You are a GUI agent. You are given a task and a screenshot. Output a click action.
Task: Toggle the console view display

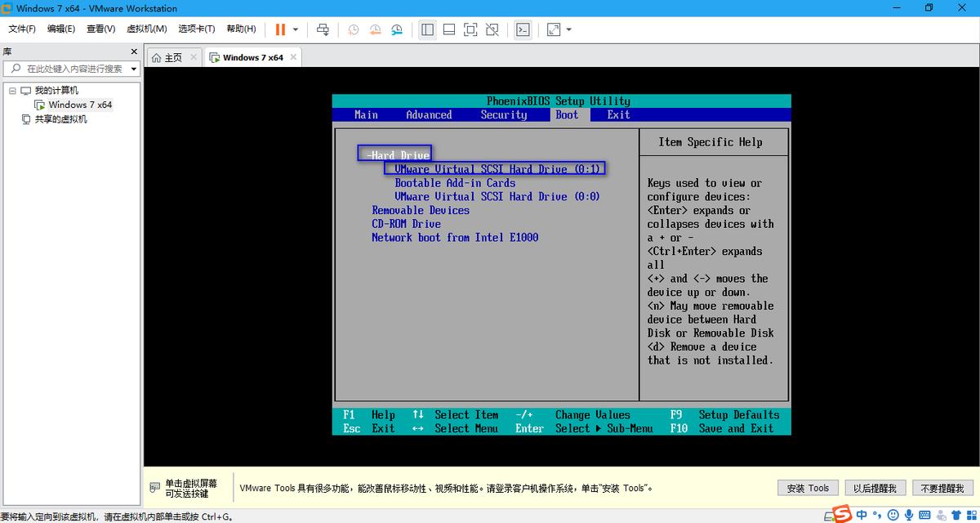pyautogui.click(x=523, y=29)
